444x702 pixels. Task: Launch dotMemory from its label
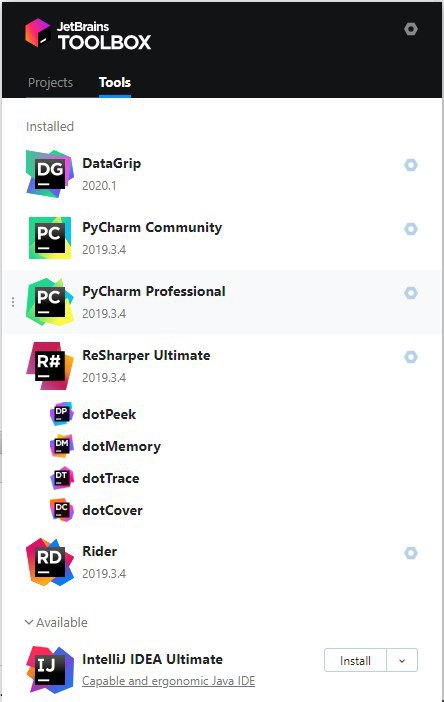(122, 447)
